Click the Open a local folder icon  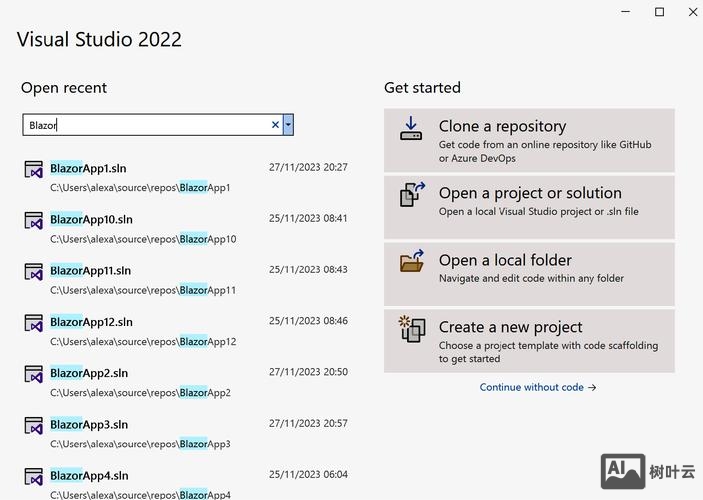(x=412, y=261)
